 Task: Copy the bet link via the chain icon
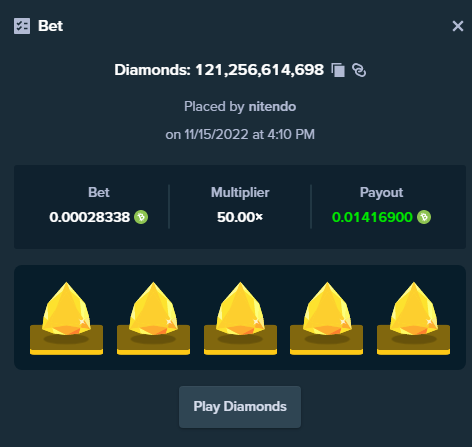click(359, 70)
